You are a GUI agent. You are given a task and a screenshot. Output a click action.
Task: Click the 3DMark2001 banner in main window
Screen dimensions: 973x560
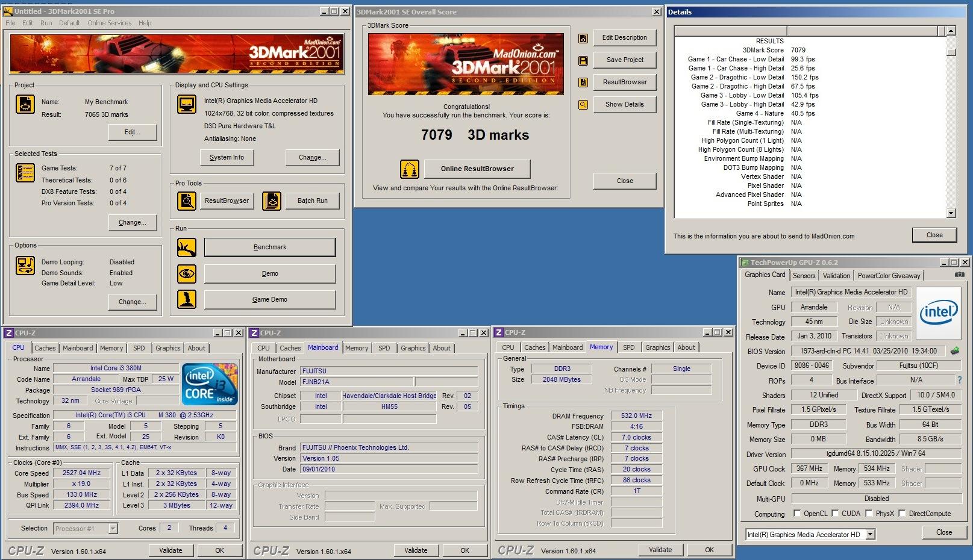[x=177, y=54]
